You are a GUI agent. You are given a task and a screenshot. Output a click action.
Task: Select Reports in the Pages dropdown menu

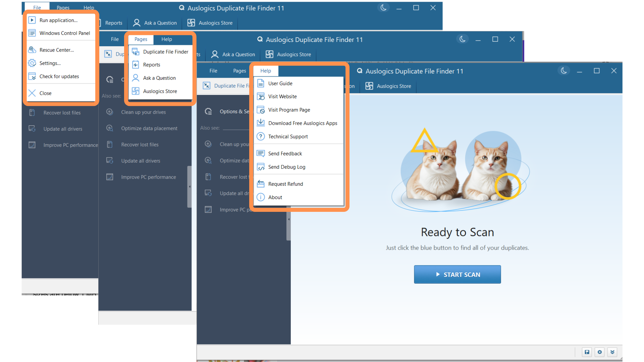151,65
